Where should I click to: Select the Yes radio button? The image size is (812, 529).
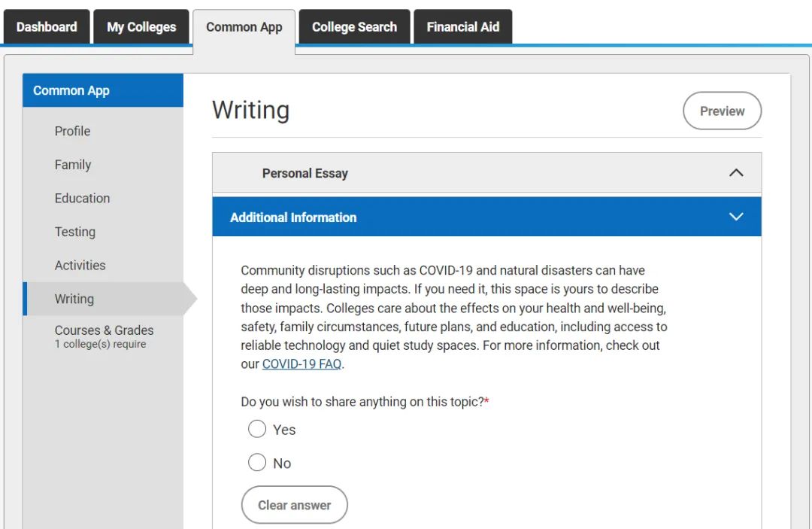(x=257, y=429)
